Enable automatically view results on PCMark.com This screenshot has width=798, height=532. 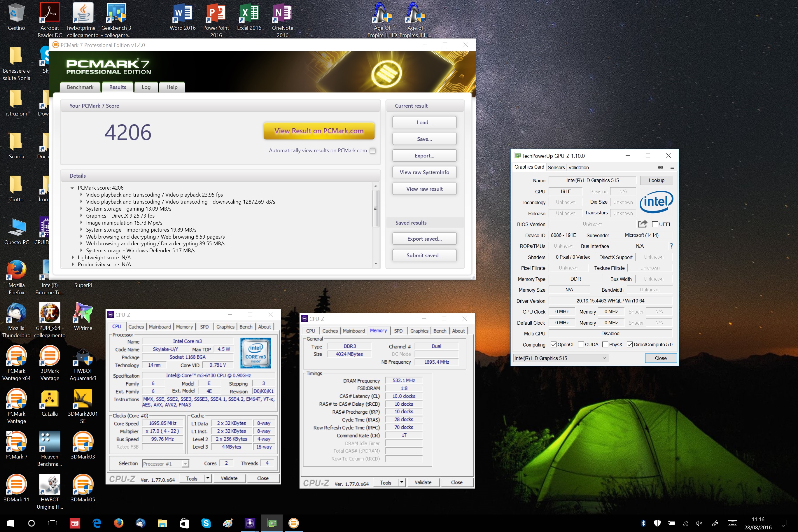(x=372, y=150)
